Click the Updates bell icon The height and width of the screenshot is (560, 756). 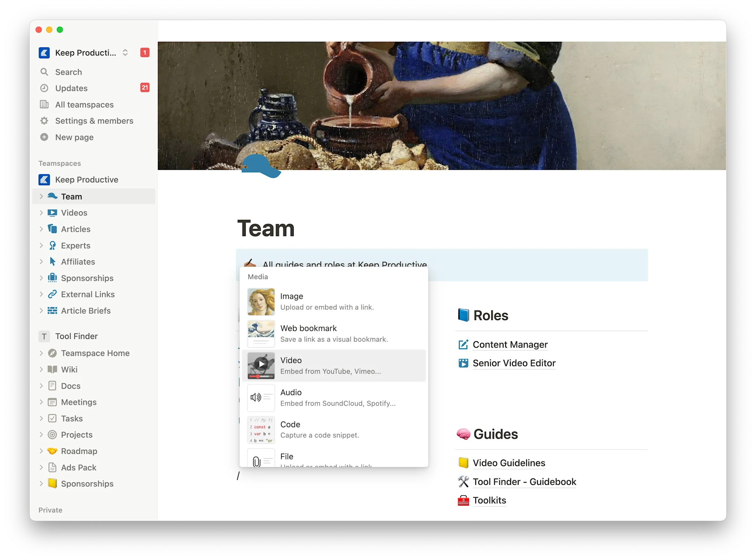pyautogui.click(x=44, y=88)
